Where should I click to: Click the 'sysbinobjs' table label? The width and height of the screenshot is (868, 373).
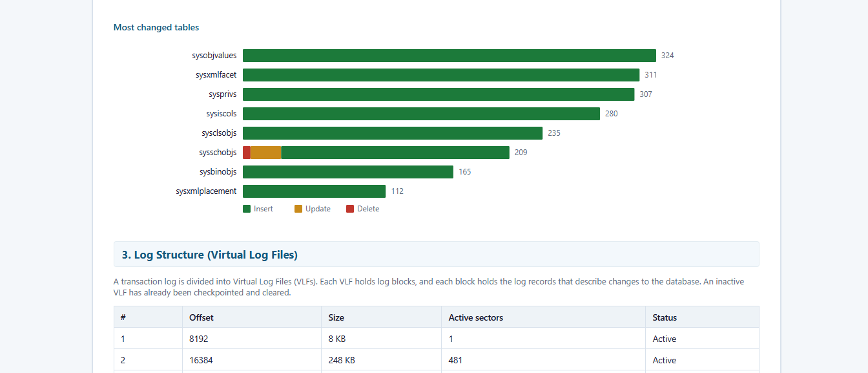[218, 172]
